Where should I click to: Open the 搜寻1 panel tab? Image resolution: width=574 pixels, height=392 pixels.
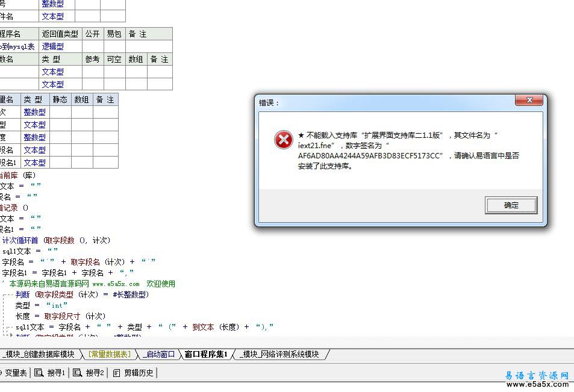[x=49, y=373]
